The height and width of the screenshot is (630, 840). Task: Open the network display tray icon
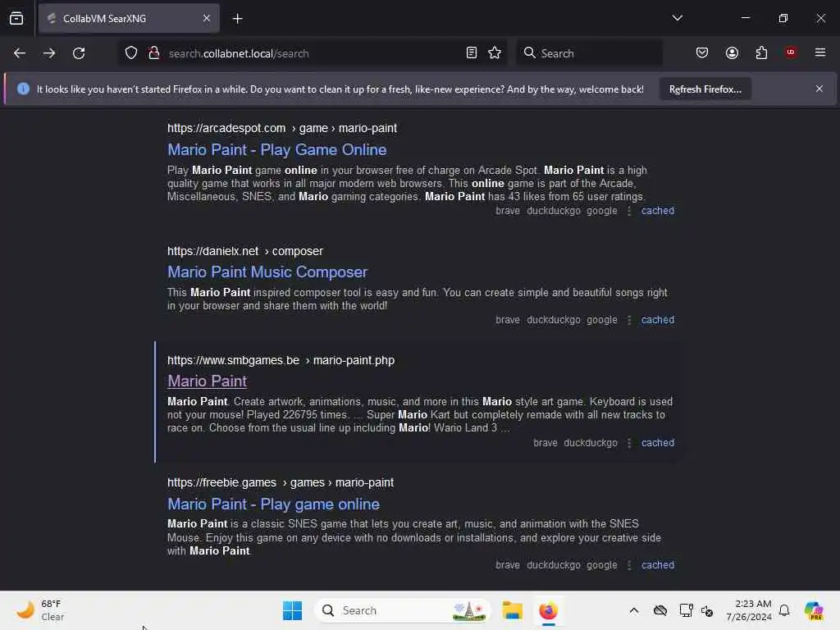pyautogui.click(x=686, y=610)
